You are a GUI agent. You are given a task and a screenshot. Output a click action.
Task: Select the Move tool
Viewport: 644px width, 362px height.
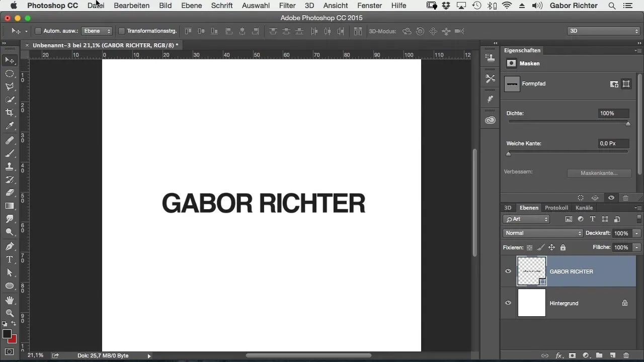10,60
